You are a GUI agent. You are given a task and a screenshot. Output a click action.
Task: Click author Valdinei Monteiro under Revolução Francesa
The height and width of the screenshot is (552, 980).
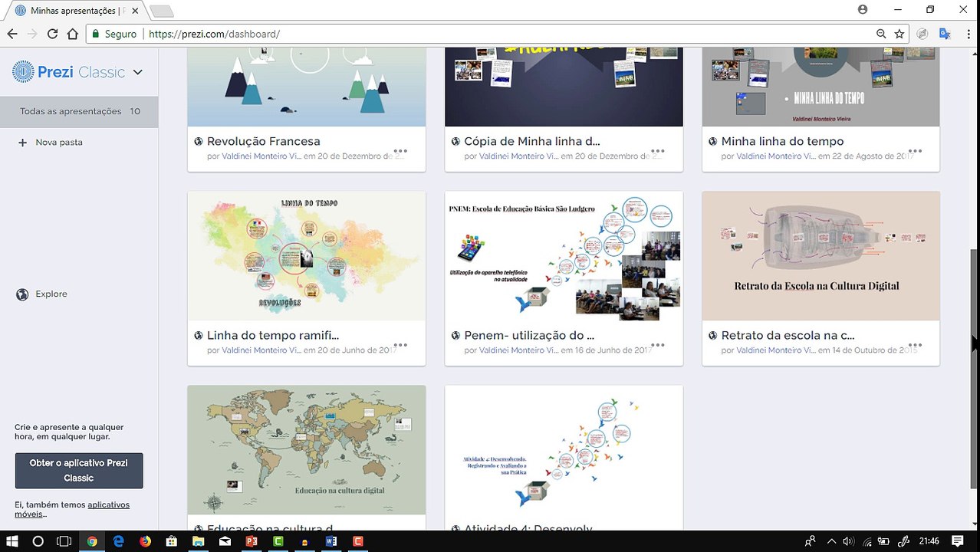[261, 156]
